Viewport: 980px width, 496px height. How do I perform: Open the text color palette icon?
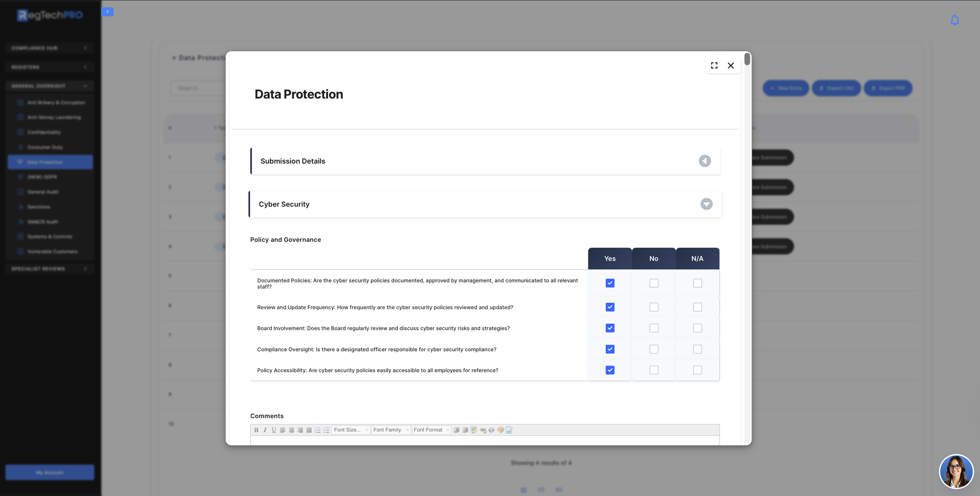click(x=500, y=430)
